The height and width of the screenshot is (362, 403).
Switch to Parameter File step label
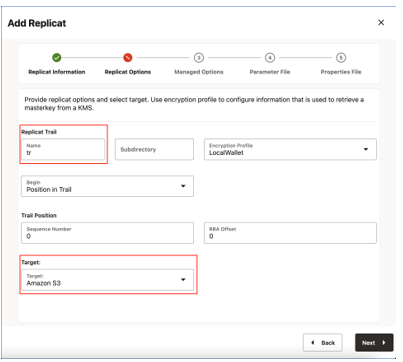click(270, 72)
